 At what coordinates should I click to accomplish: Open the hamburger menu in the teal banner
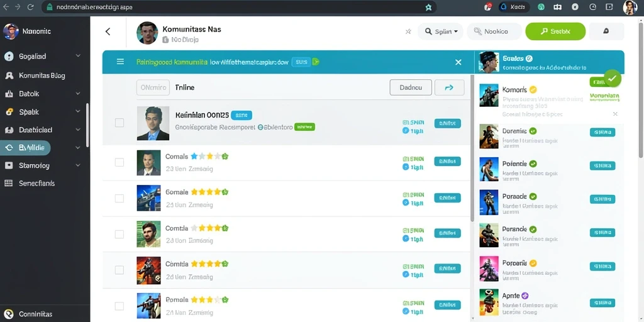[x=120, y=62]
